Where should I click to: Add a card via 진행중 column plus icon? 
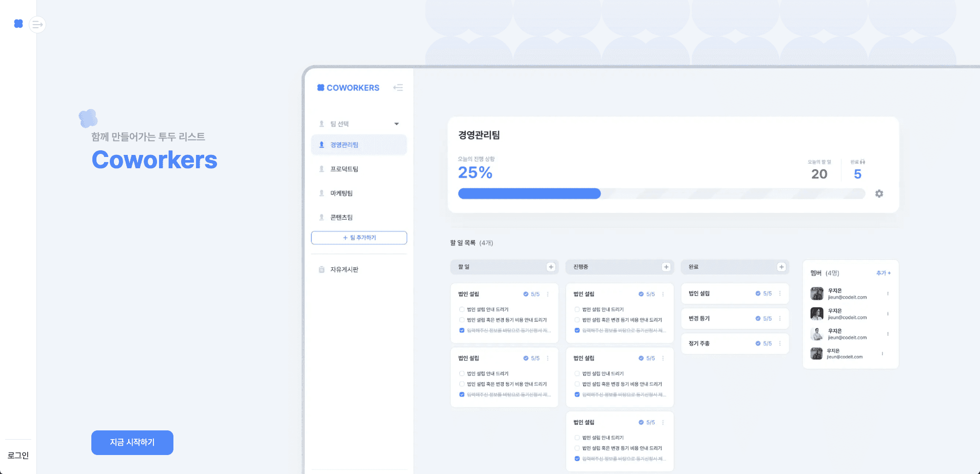click(x=666, y=267)
